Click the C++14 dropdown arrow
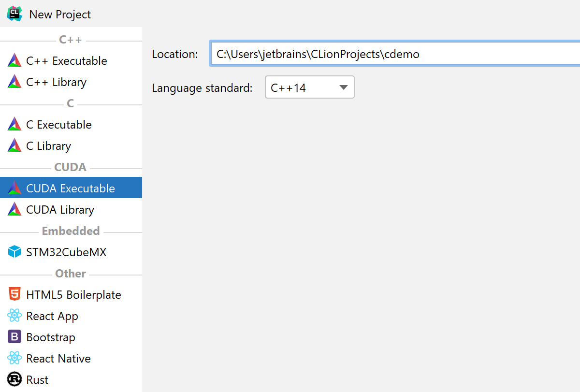 (344, 87)
